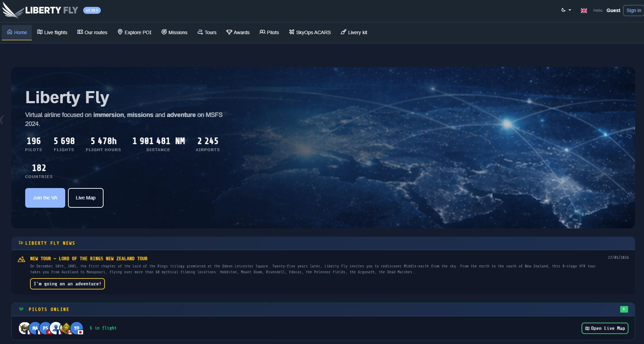
Task: Click the Awards trophy icon
Action: coord(229,32)
